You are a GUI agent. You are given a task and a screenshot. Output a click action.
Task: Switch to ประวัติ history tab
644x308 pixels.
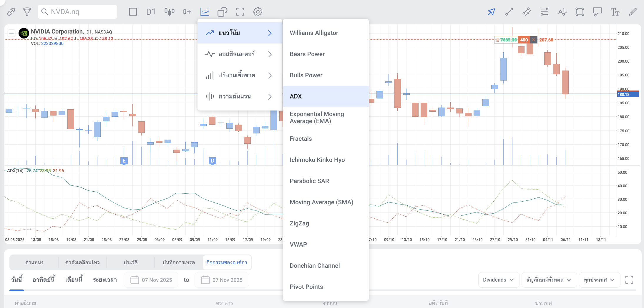pyautogui.click(x=130, y=262)
